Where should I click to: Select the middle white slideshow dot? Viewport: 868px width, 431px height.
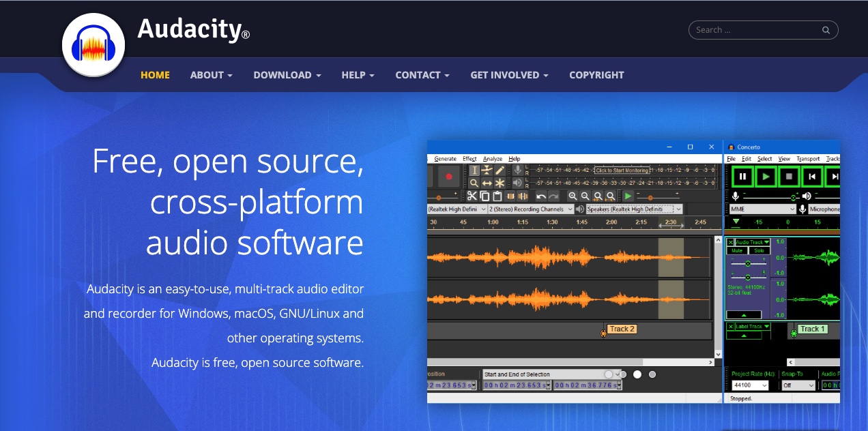(x=637, y=374)
